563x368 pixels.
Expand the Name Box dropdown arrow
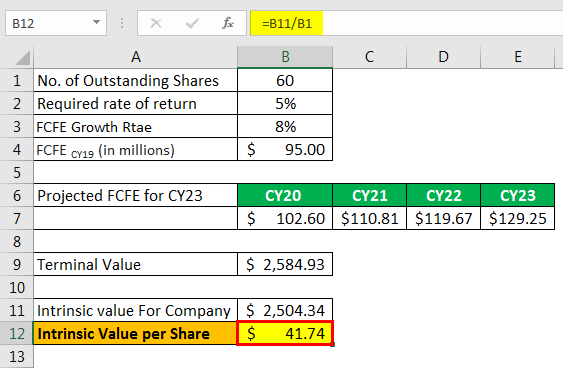pos(96,23)
